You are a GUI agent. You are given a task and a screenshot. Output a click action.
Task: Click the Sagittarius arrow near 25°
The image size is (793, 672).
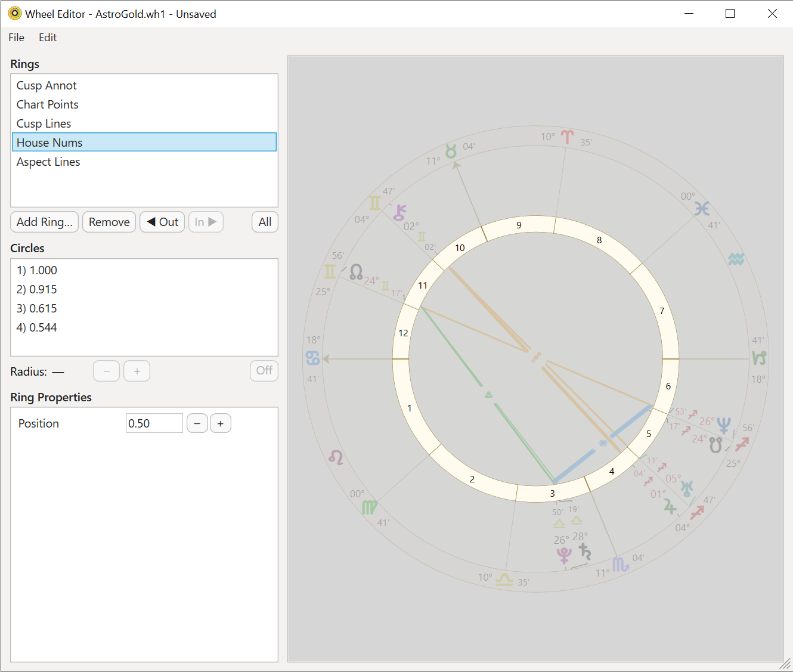(742, 444)
